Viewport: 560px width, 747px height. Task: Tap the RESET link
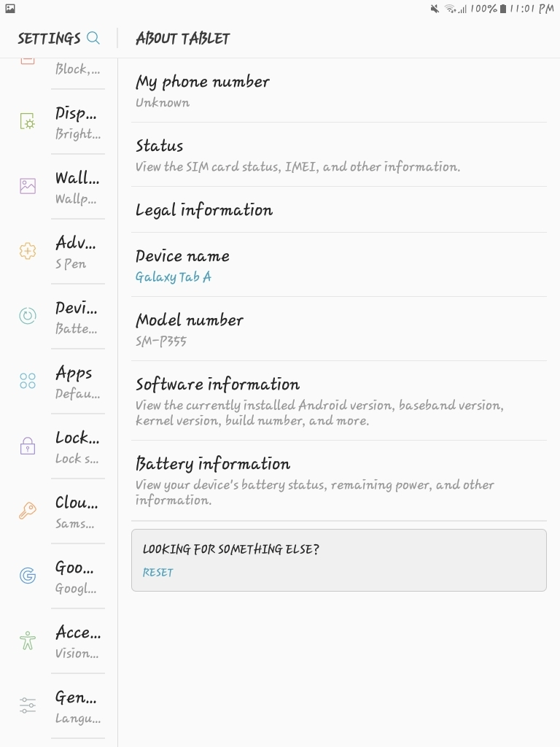(x=157, y=573)
